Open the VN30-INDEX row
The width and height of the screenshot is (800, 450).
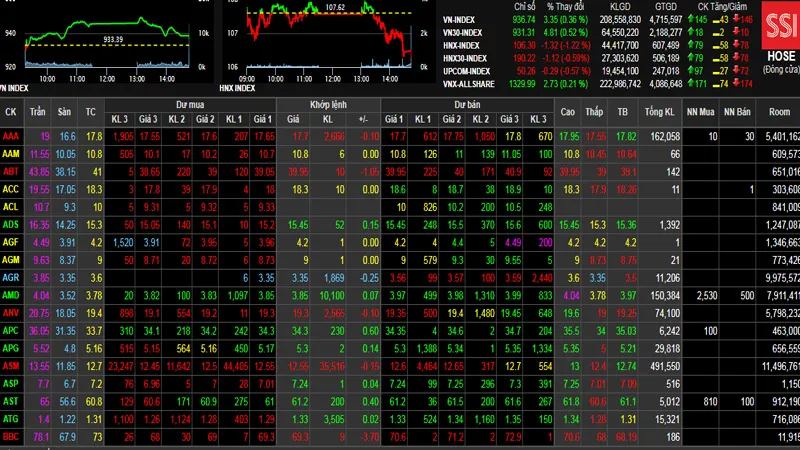coord(598,33)
